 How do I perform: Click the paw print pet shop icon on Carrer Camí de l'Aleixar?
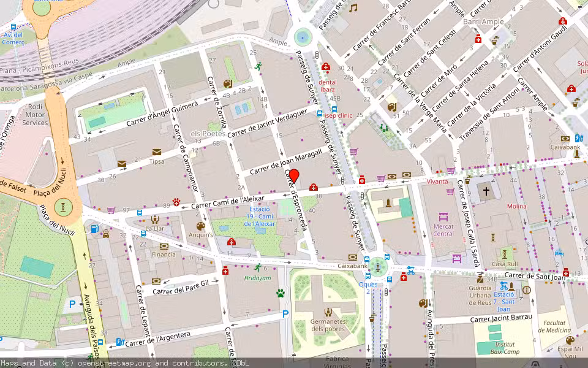176,202
